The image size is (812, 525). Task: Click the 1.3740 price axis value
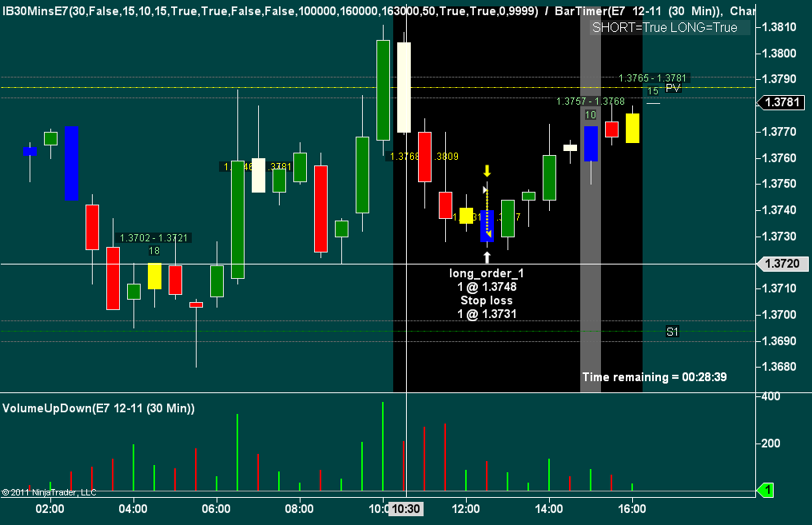(x=779, y=210)
